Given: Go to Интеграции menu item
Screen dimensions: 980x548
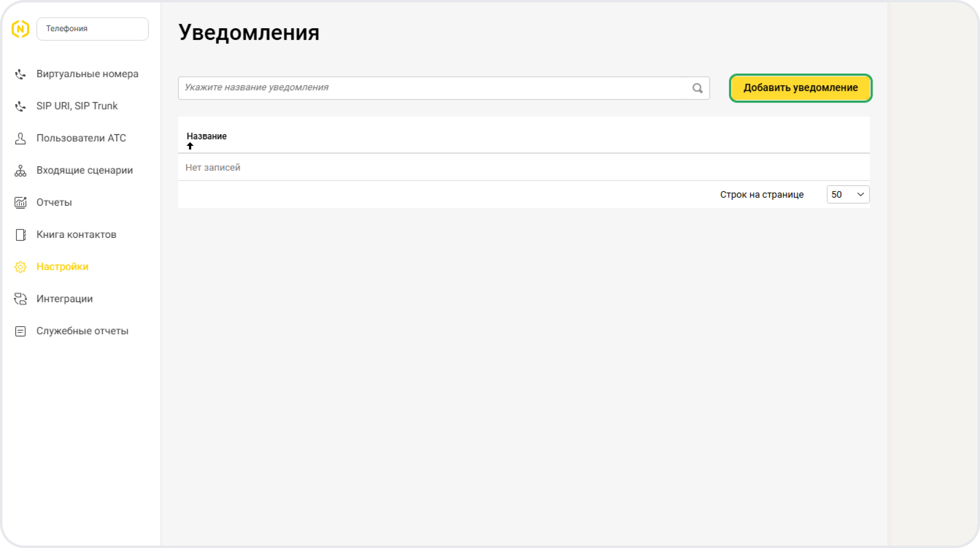Looking at the screenshot, I should (x=65, y=299).
